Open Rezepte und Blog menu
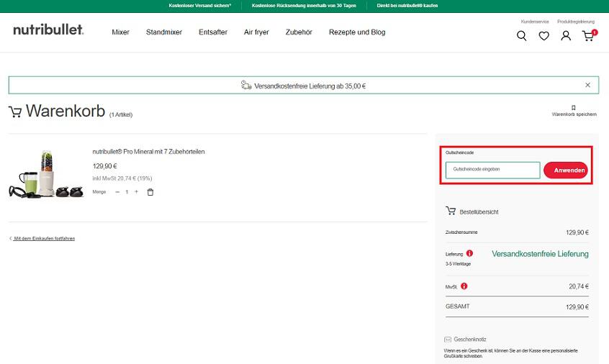609x364 pixels. coord(357,32)
